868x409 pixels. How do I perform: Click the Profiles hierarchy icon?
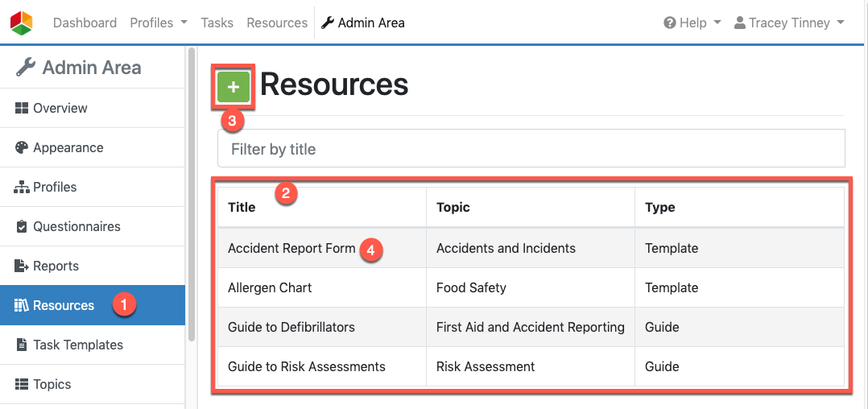tap(22, 187)
